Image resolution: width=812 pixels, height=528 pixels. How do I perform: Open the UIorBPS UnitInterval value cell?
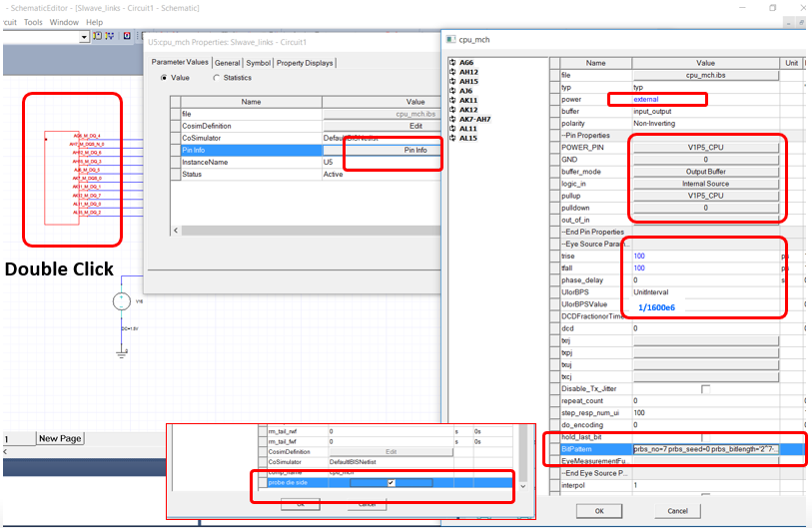[x=705, y=292]
